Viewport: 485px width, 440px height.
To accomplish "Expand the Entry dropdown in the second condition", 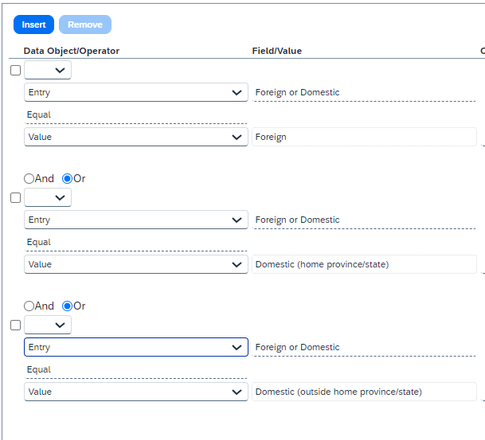I will coord(136,220).
